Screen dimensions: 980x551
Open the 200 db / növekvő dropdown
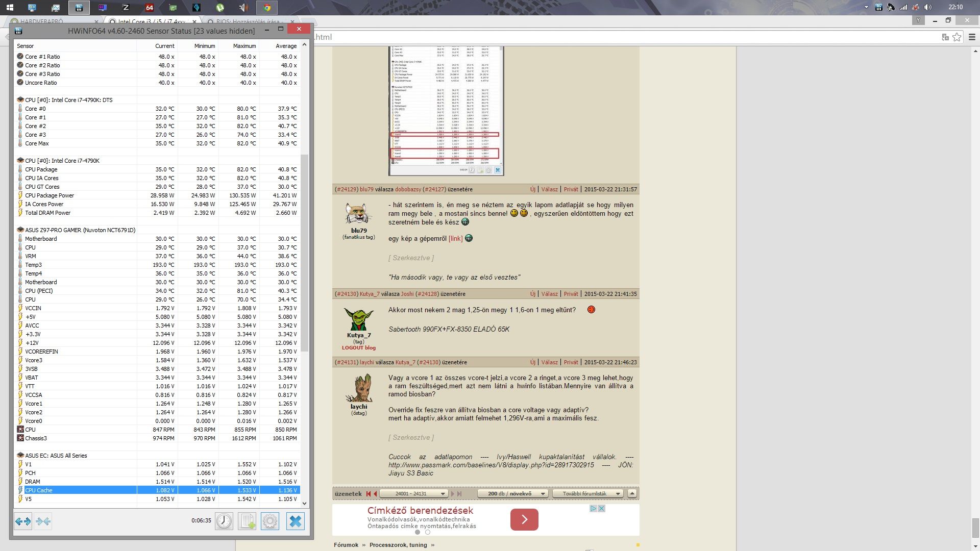513,493
